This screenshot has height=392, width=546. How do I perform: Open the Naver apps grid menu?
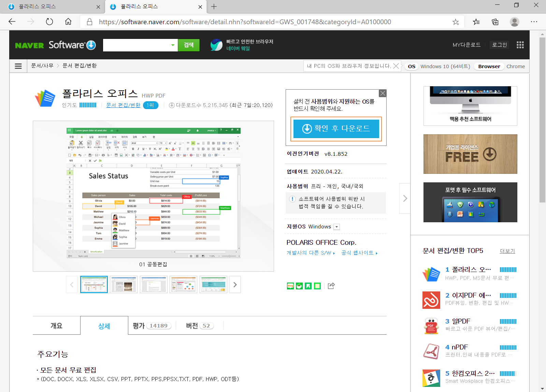(520, 45)
